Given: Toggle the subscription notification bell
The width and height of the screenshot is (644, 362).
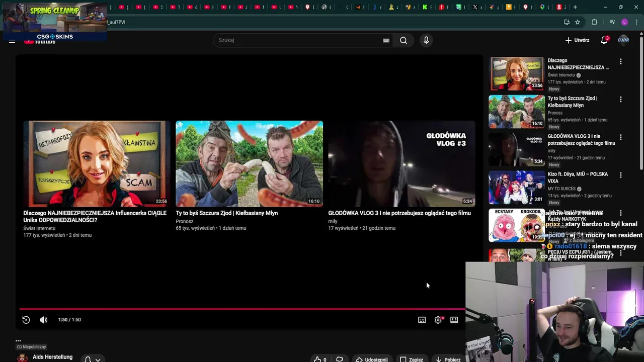Looking at the screenshot, I should click(x=88, y=359).
